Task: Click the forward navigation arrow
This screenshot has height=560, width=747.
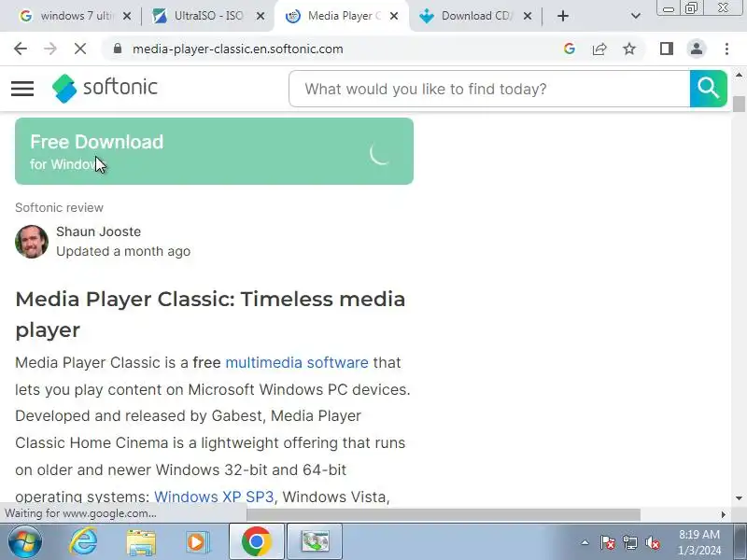Action: [50, 49]
